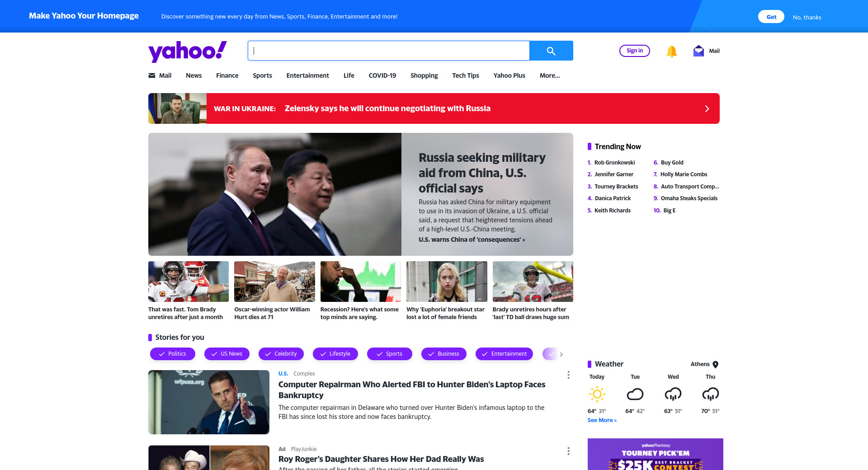Click the blue search magnifier button
The height and width of the screenshot is (470, 868).
point(551,51)
